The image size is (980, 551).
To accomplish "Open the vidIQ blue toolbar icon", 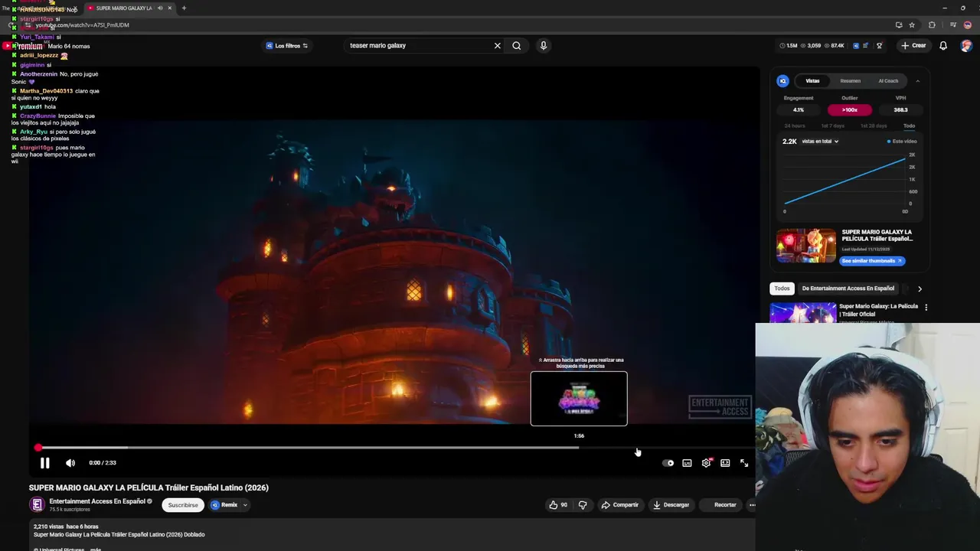I will (856, 46).
